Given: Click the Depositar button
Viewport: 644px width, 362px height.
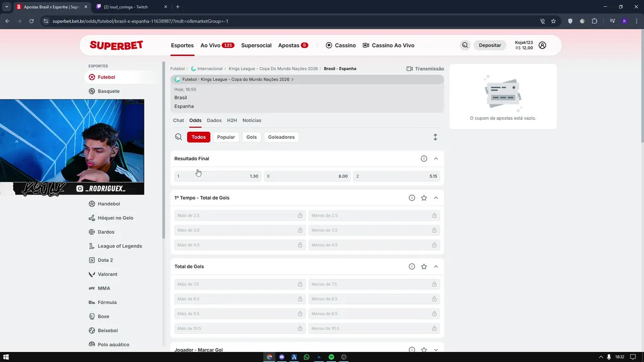Looking at the screenshot, I should point(490,45).
